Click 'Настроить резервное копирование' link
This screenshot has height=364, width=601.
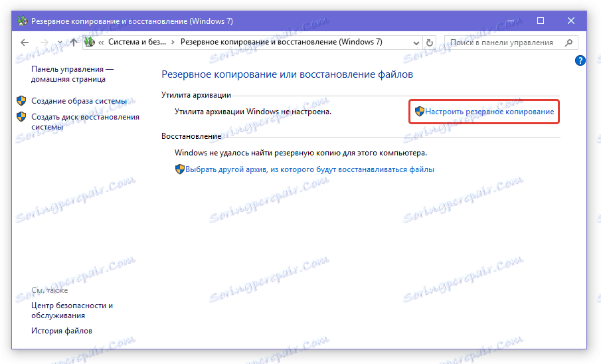[489, 112]
